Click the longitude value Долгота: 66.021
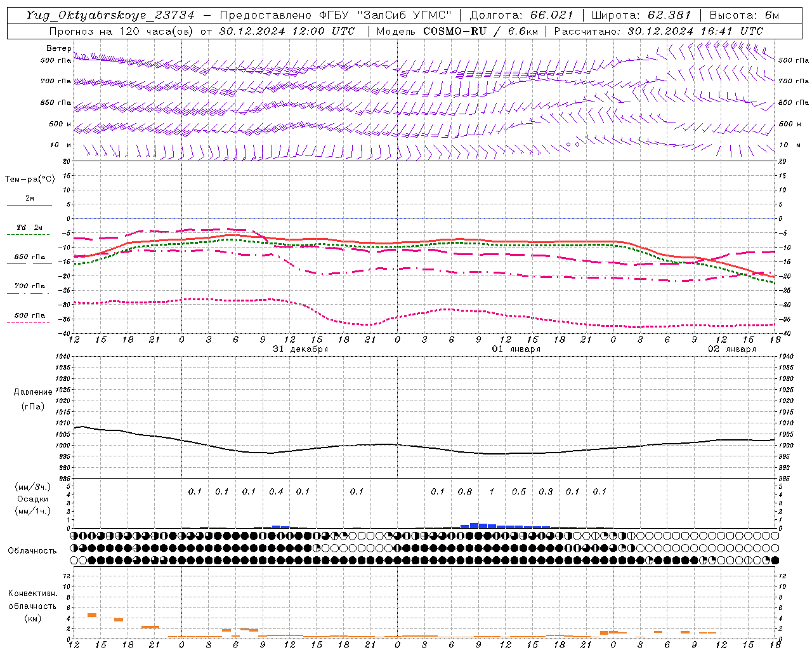The height and width of the screenshot is (650, 812). click(521, 15)
